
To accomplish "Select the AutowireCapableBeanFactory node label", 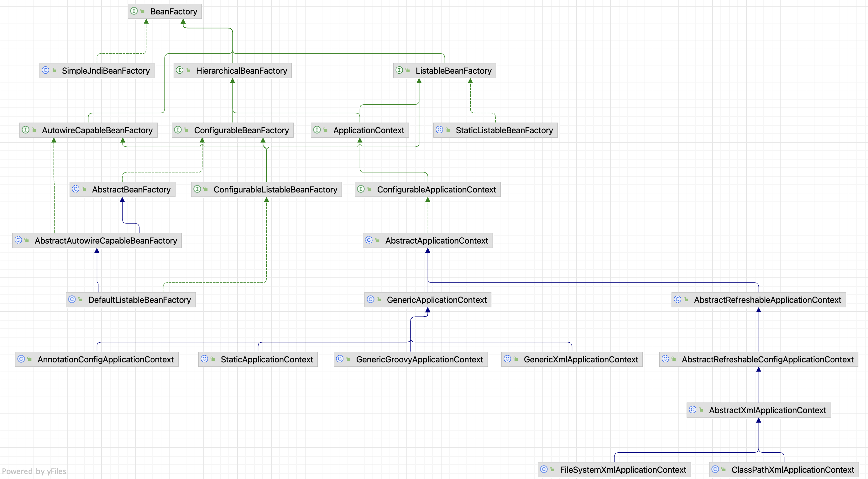I will tap(97, 130).
